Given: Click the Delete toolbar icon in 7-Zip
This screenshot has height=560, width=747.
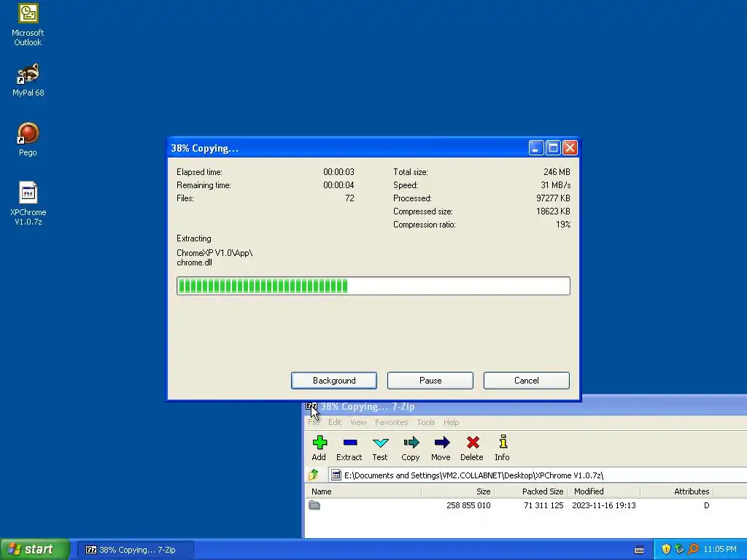Looking at the screenshot, I should click(x=472, y=448).
